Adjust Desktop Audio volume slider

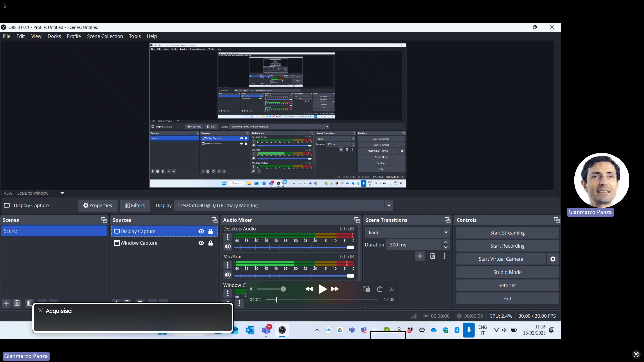click(294, 247)
